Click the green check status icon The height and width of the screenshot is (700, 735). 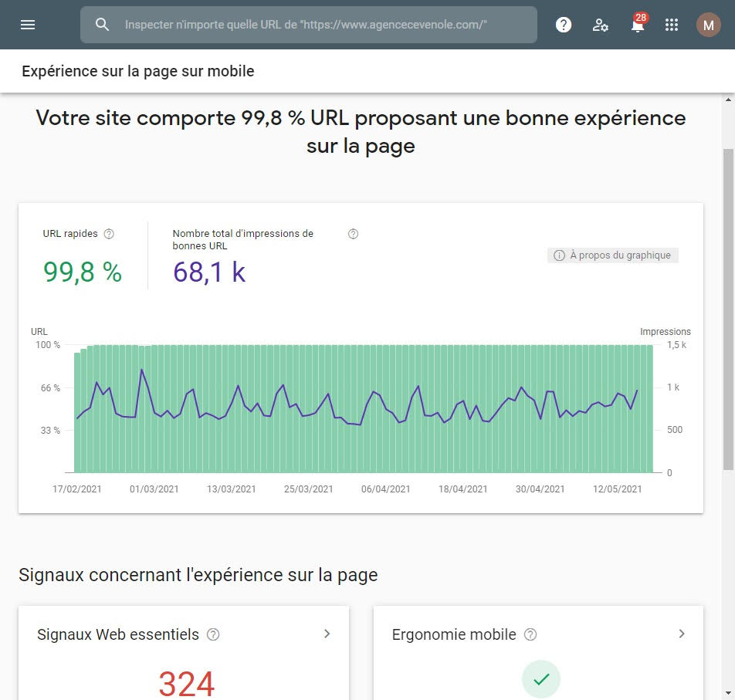pos(541,679)
